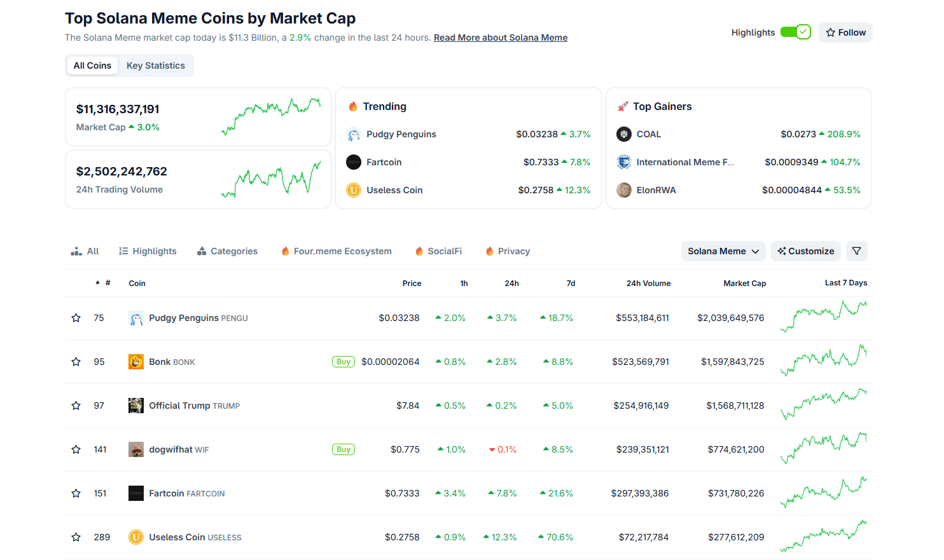Open Bonk 7-day sparkline
The image size is (944, 560).
(x=824, y=360)
